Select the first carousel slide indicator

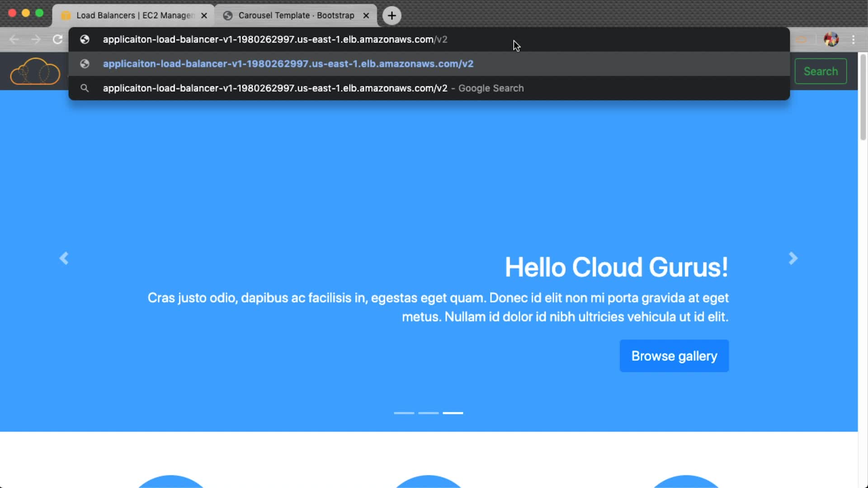(404, 413)
